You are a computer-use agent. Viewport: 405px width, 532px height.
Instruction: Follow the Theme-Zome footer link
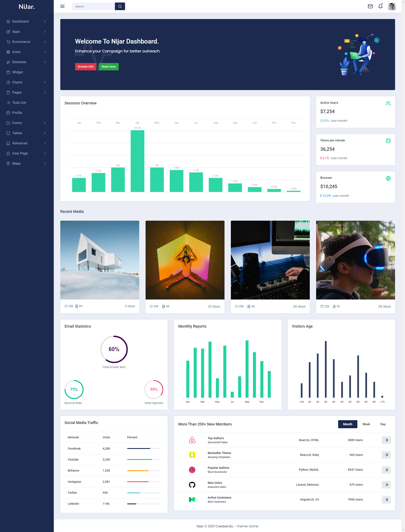pos(247,526)
